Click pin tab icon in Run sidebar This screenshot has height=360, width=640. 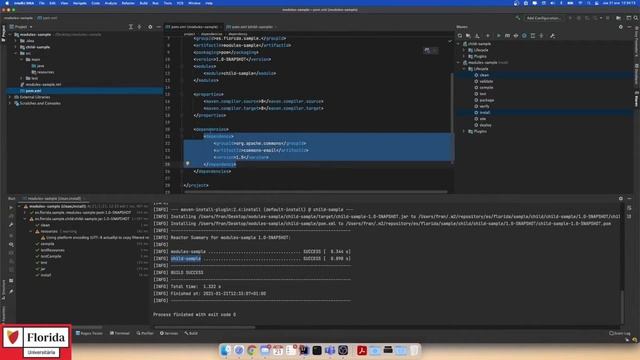pyautogui.click(x=11, y=292)
